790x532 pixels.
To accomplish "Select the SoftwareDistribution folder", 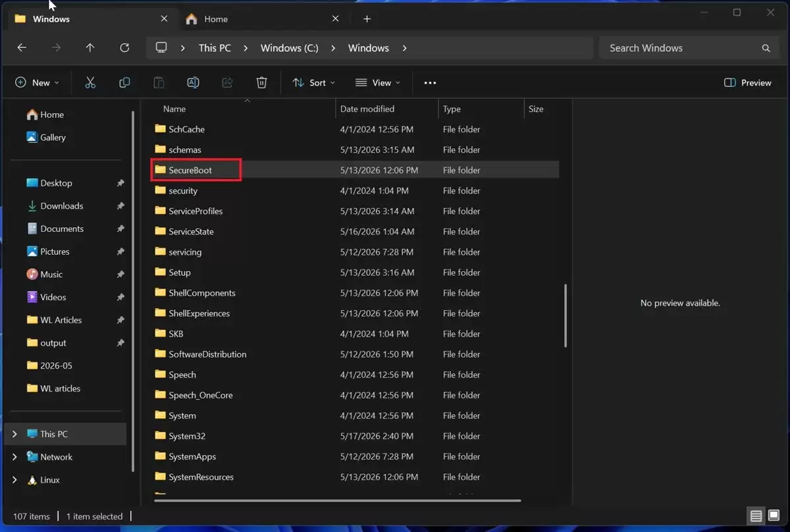I will 355,354.
